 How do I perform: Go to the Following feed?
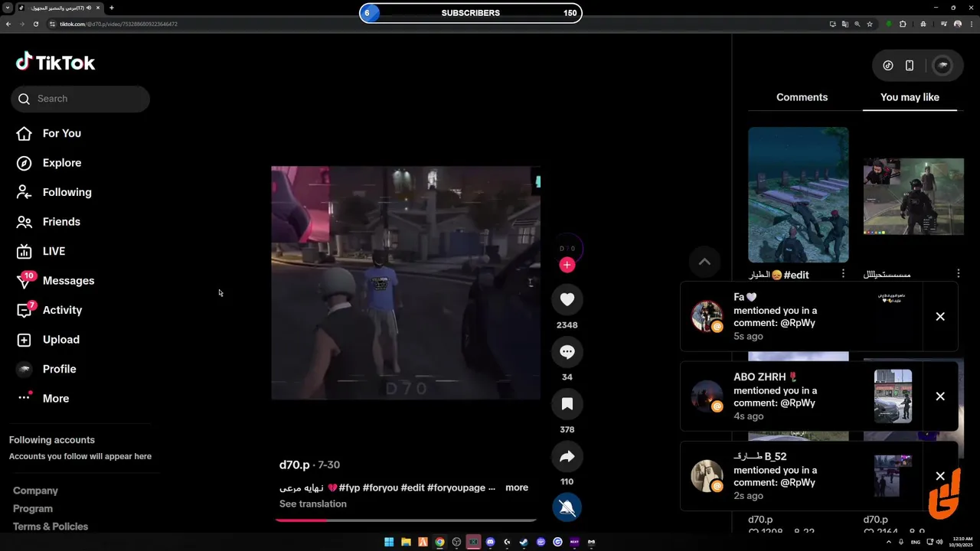[67, 192]
